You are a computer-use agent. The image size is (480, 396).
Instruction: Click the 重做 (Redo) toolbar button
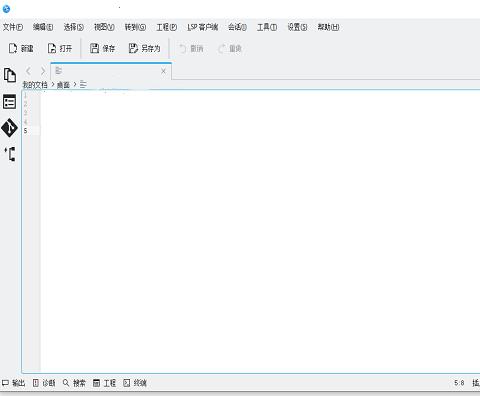coord(230,49)
